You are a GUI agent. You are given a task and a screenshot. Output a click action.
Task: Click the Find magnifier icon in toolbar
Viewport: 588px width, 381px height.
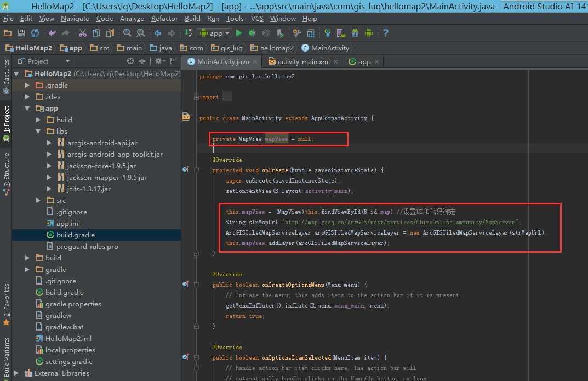coord(127,33)
